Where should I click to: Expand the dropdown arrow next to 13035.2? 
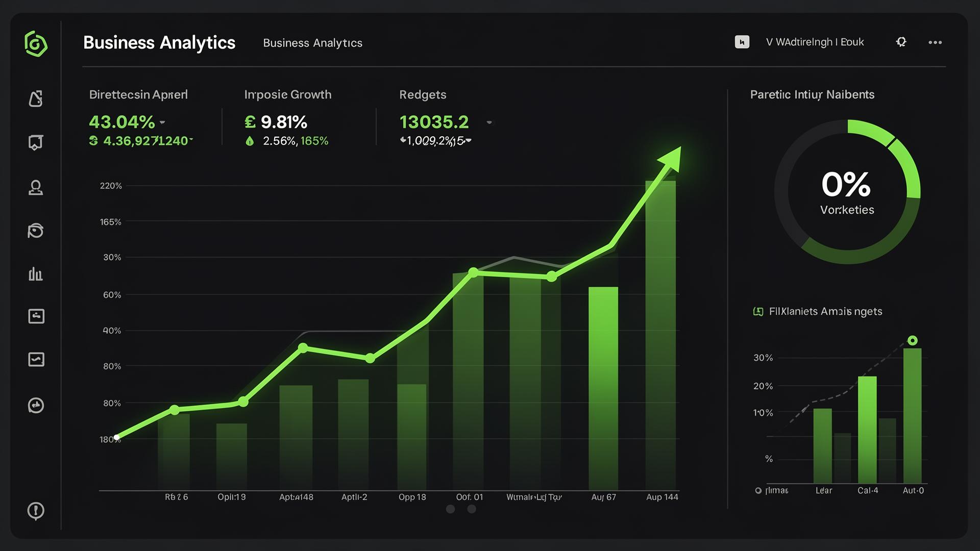click(489, 122)
